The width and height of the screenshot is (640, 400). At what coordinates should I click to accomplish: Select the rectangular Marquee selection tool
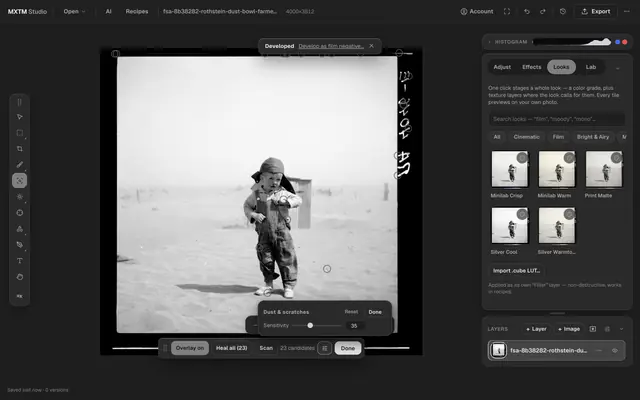click(20, 133)
